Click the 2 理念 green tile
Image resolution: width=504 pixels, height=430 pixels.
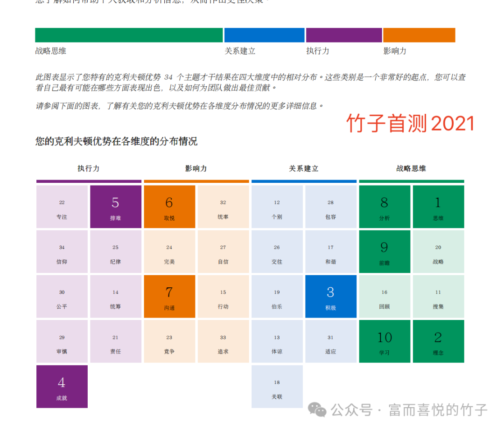pyautogui.click(x=438, y=341)
